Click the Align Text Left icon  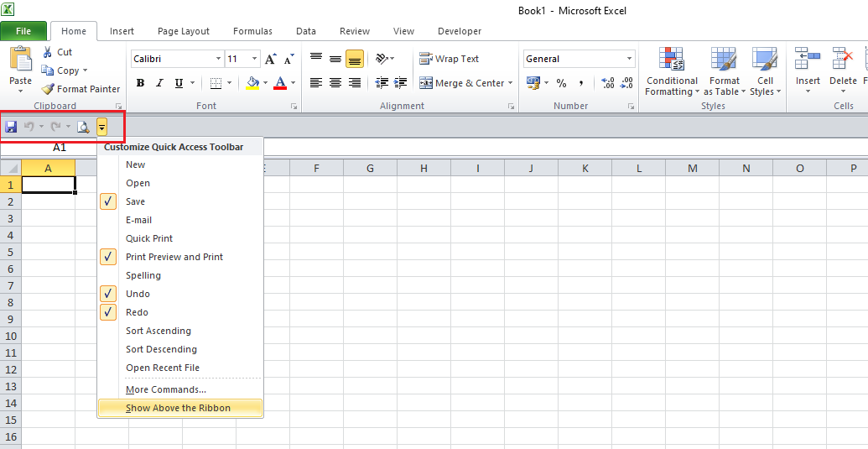coord(316,83)
